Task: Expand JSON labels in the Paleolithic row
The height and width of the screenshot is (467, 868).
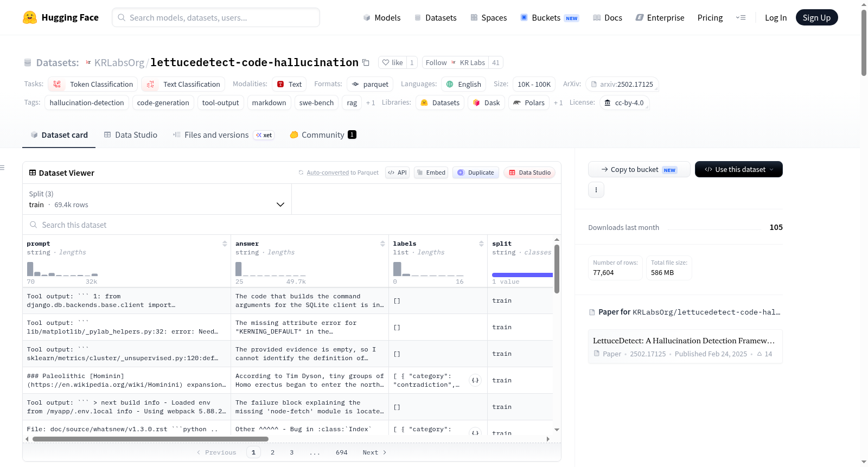Action: click(475, 380)
